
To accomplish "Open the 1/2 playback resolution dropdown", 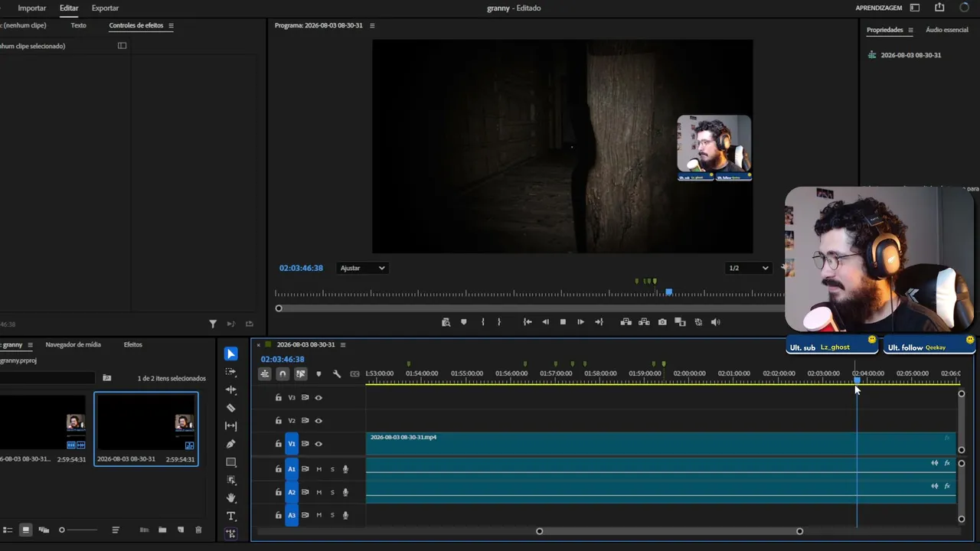I will click(748, 268).
